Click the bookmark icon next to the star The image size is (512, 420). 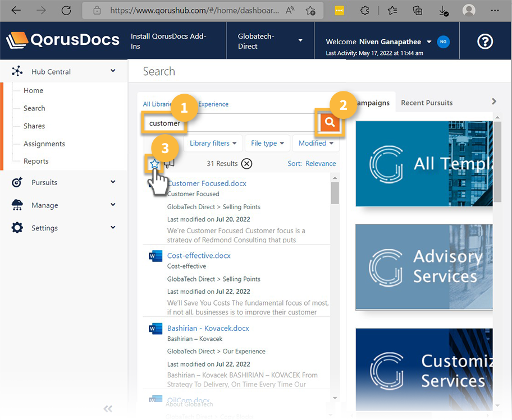(x=169, y=163)
